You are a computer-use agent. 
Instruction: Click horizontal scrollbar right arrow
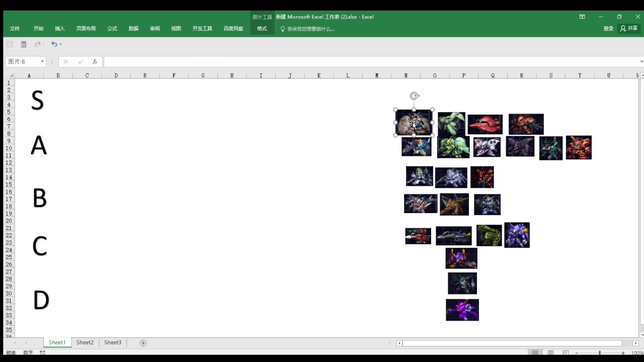[x=635, y=343]
